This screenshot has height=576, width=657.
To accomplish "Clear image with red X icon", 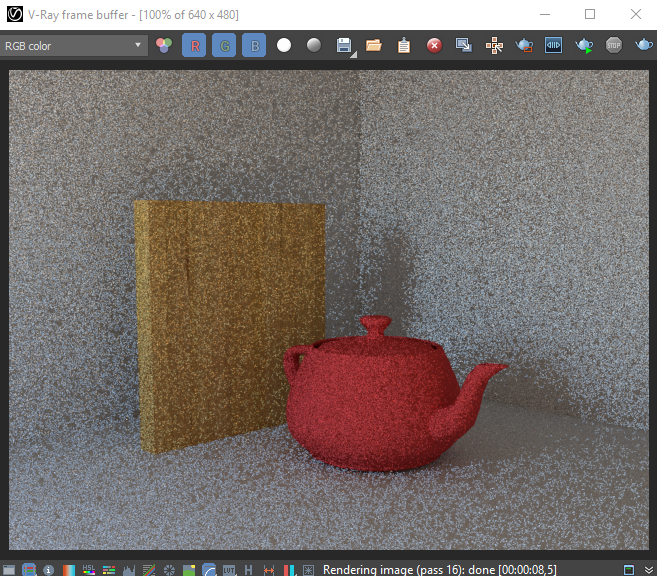I will (434, 45).
